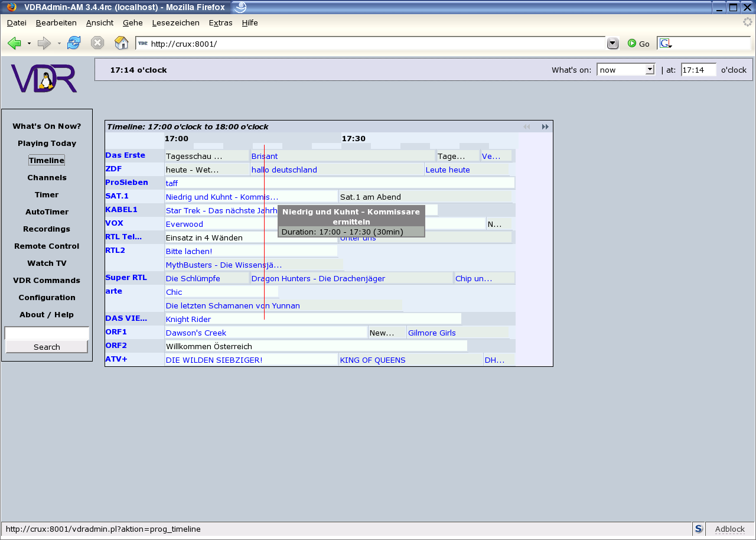Viewport: 756px width, 540px height.
Task: Open the back button history dropdown arrow
Action: [29, 44]
